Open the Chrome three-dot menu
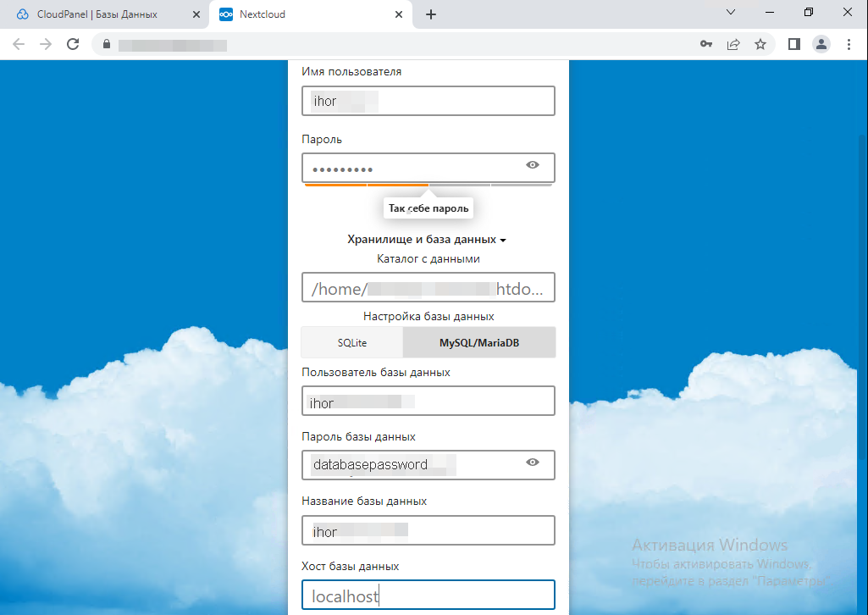This screenshot has width=868, height=615. pos(849,44)
